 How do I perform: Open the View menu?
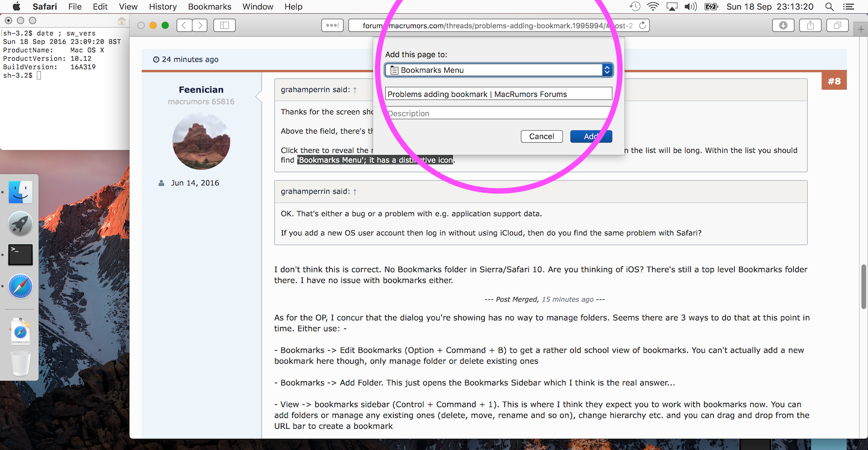[x=128, y=7]
